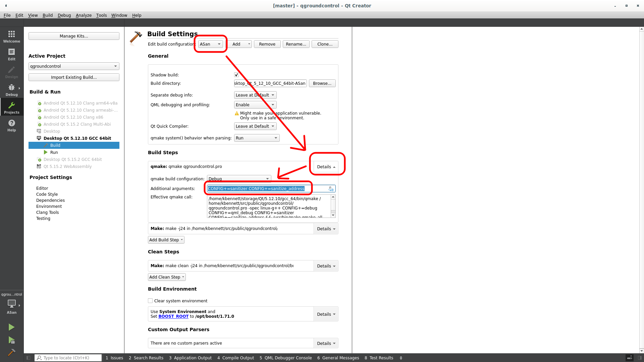The image size is (644, 362).
Task: Open Debug mode in sidebar
Action: pyautogui.click(x=12, y=90)
